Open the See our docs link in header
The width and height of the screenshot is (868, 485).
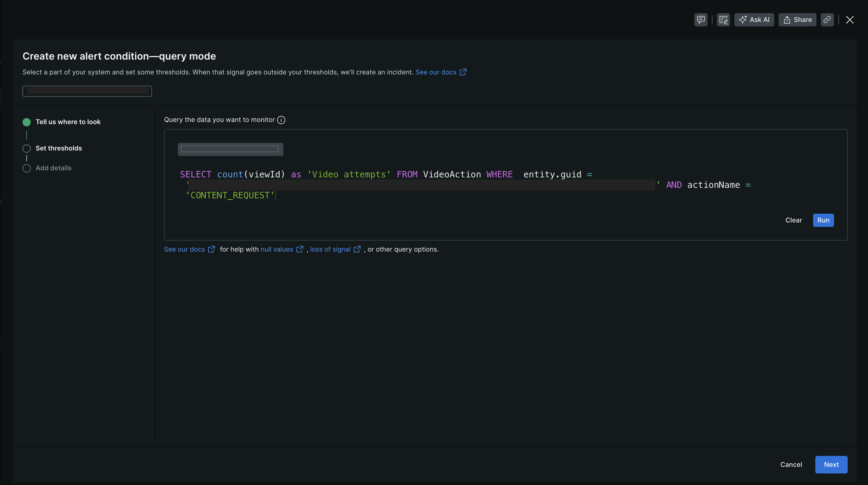point(436,72)
